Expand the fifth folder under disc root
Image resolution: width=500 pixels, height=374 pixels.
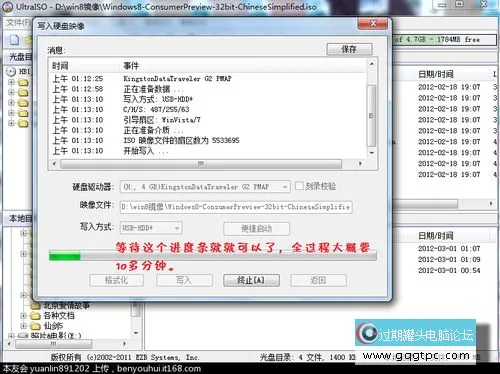tap(11, 123)
